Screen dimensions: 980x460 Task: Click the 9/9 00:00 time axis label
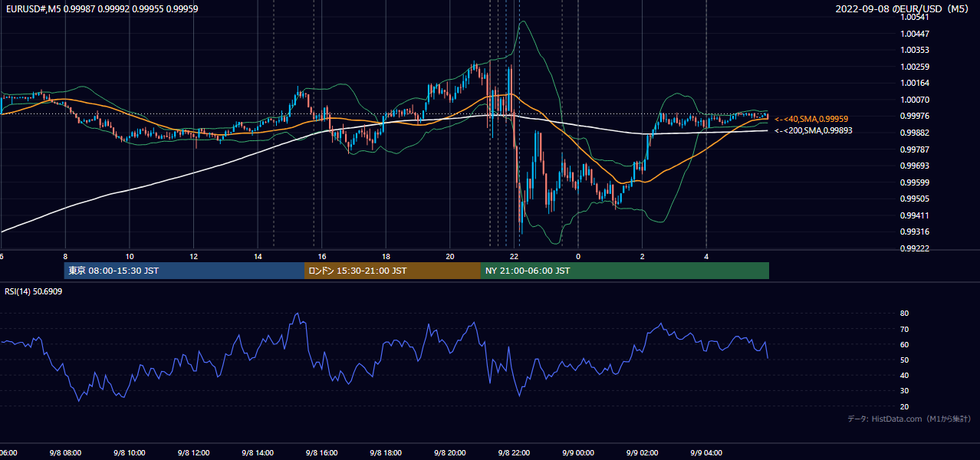point(578,453)
